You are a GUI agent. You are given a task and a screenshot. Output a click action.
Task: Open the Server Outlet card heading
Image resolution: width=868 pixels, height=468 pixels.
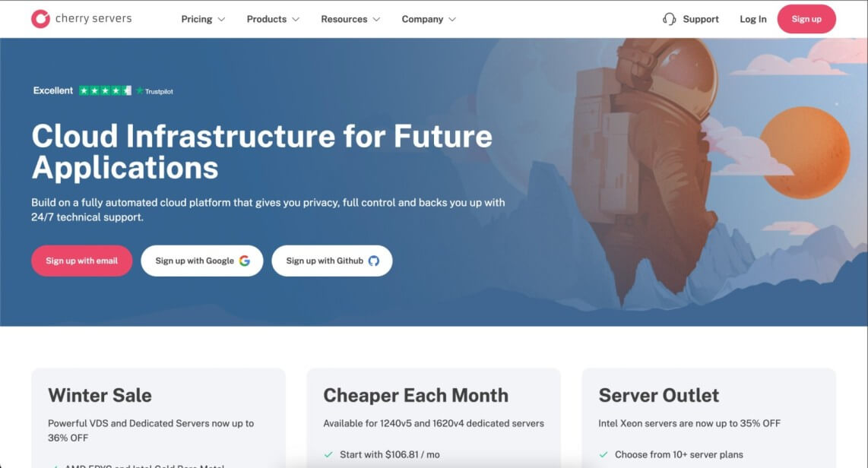tap(658, 395)
